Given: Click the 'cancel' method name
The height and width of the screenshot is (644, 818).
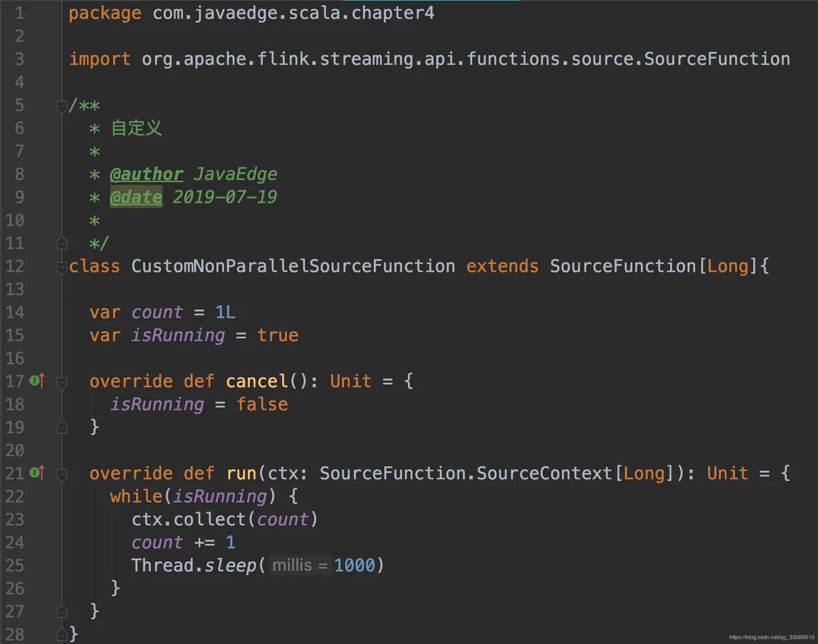Looking at the screenshot, I should pyautogui.click(x=257, y=381).
